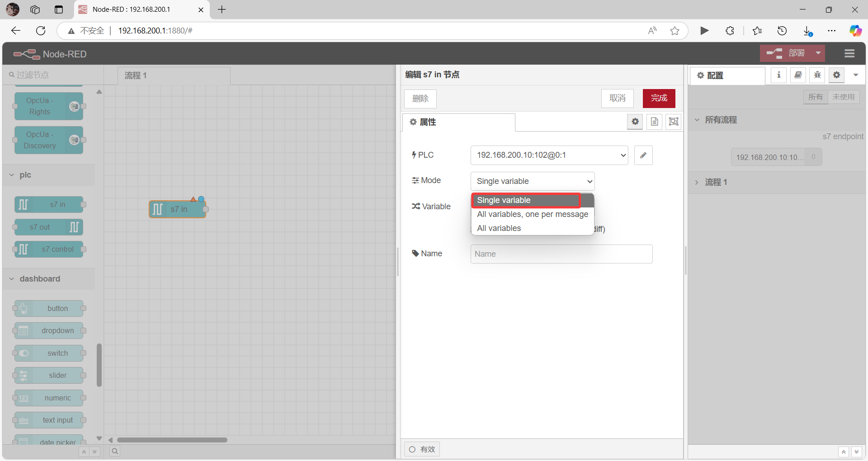Open the Mode select box
The width and height of the screenshot is (868, 461).
pyautogui.click(x=533, y=181)
